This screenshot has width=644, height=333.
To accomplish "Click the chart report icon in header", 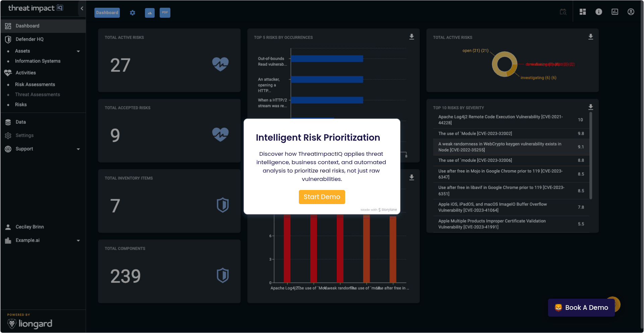I will coord(615,12).
